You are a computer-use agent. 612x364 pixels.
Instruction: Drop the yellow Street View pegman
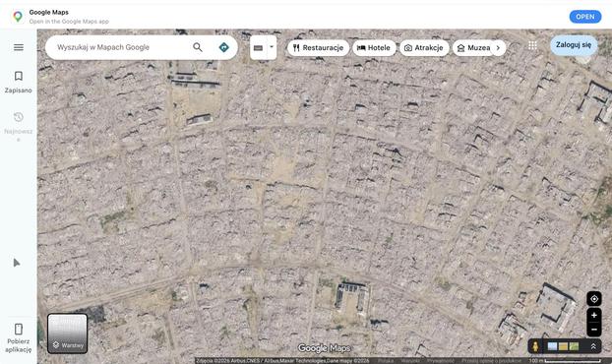535,346
